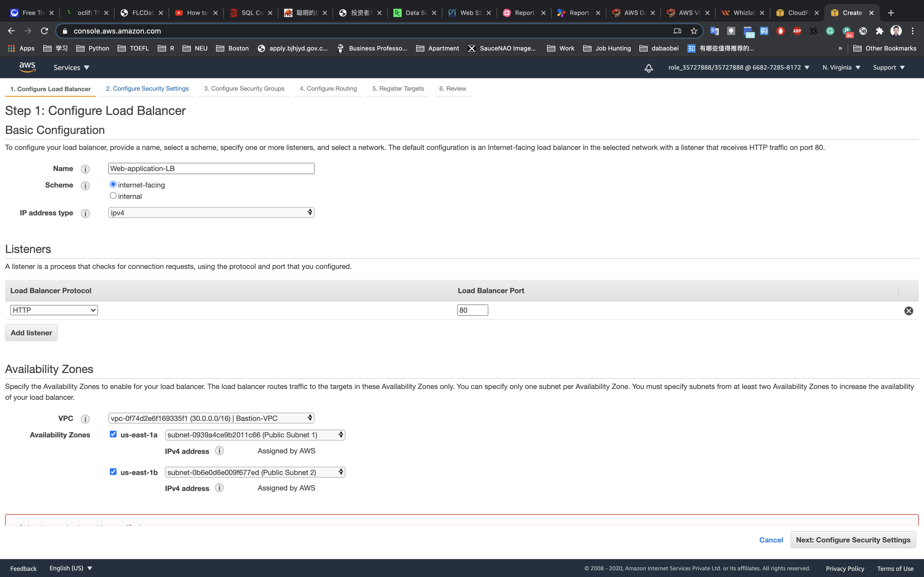Expand the HTTP protocol dropdown
Viewport: 924px width, 577px height.
54,310
